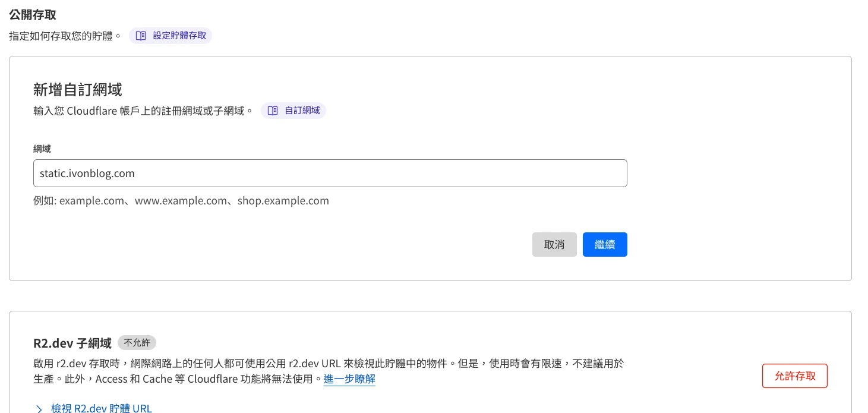Screen dimensions: 868x413
Task: Click the chevron arrow before 檢視 R2.dev 貯體 URL
Action: click(x=39, y=408)
